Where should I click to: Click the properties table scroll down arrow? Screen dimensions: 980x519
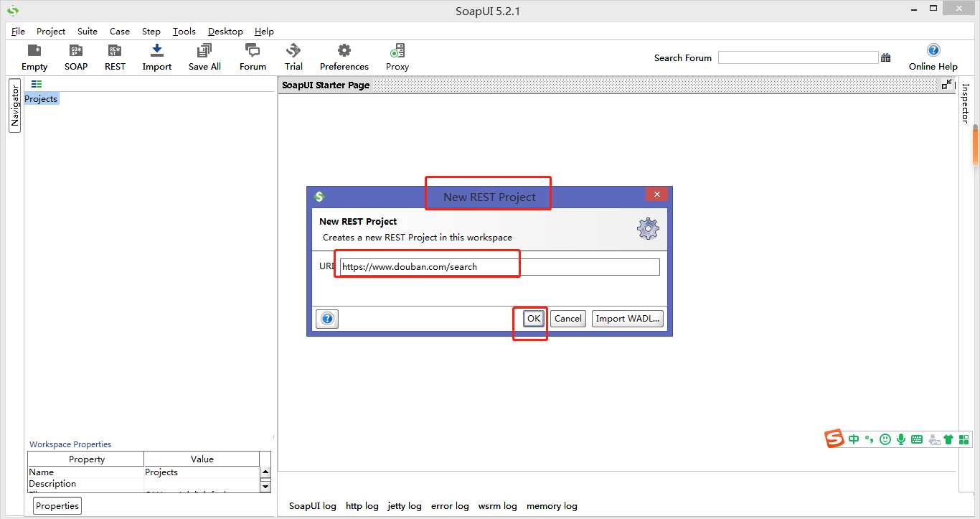[x=265, y=486]
